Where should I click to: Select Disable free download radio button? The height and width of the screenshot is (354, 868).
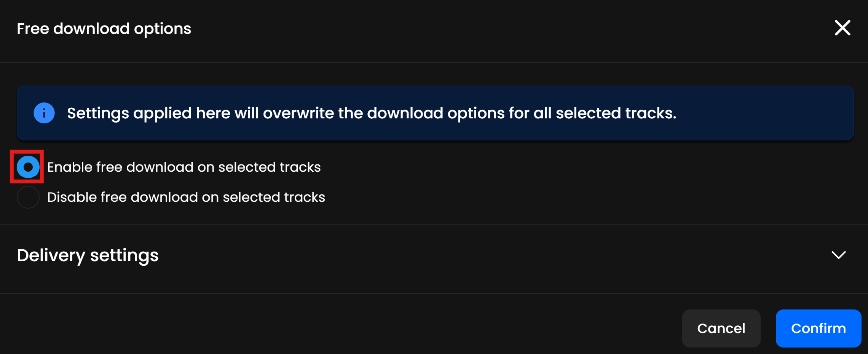(x=28, y=197)
